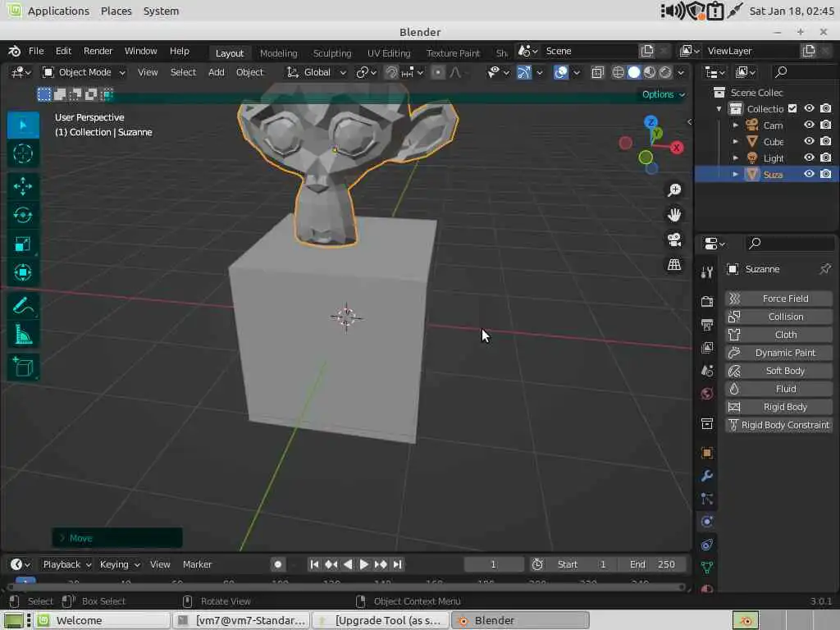
Task: Open the View Layer properties tab
Action: click(x=706, y=347)
